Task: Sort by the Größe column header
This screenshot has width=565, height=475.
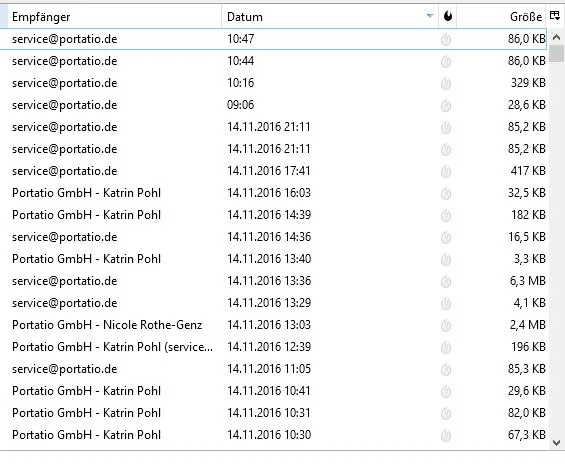Action: point(502,17)
